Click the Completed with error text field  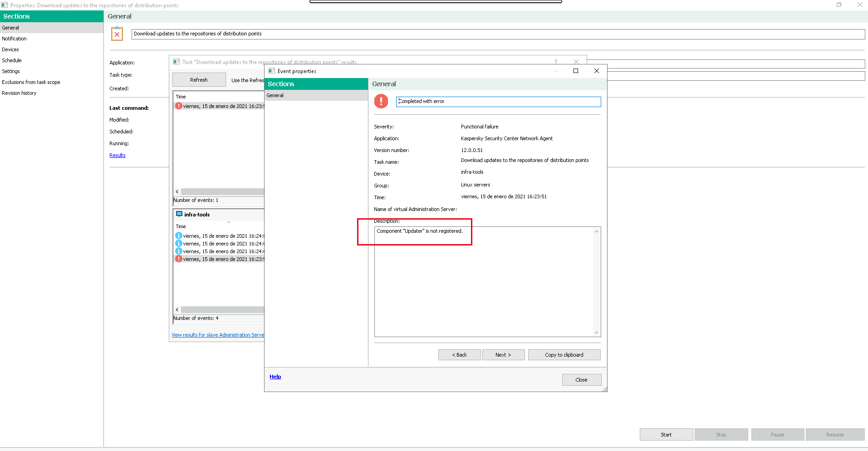coord(498,102)
